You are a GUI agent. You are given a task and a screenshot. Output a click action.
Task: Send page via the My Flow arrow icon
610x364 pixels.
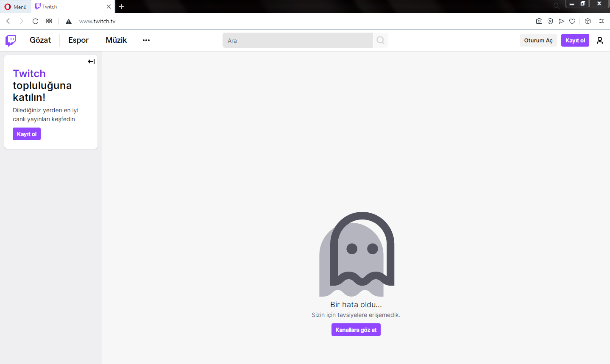(x=561, y=21)
